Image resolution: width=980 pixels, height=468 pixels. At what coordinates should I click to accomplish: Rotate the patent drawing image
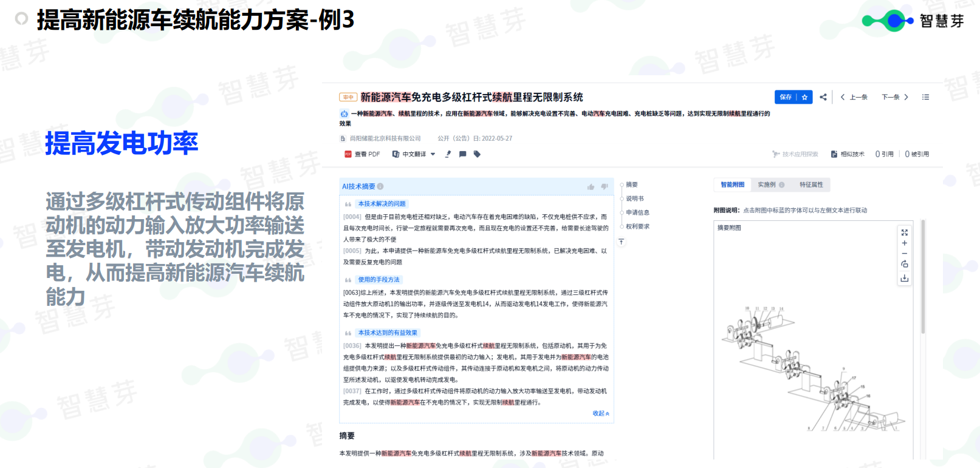(x=904, y=264)
